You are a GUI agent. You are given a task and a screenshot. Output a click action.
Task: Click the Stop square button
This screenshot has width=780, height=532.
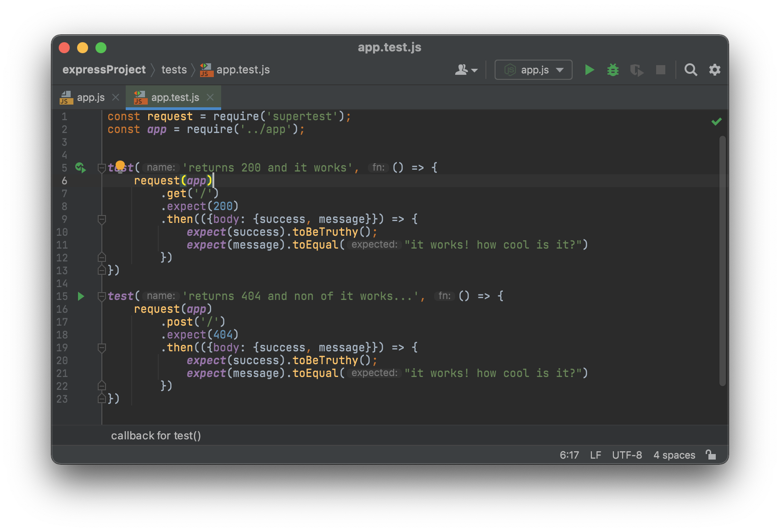[x=661, y=70]
